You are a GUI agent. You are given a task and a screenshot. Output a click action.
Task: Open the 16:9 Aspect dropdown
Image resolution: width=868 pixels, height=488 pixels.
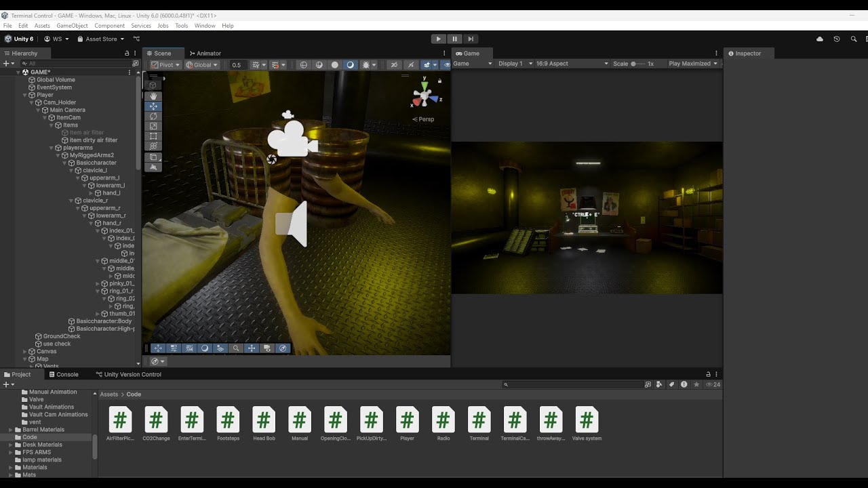point(572,64)
